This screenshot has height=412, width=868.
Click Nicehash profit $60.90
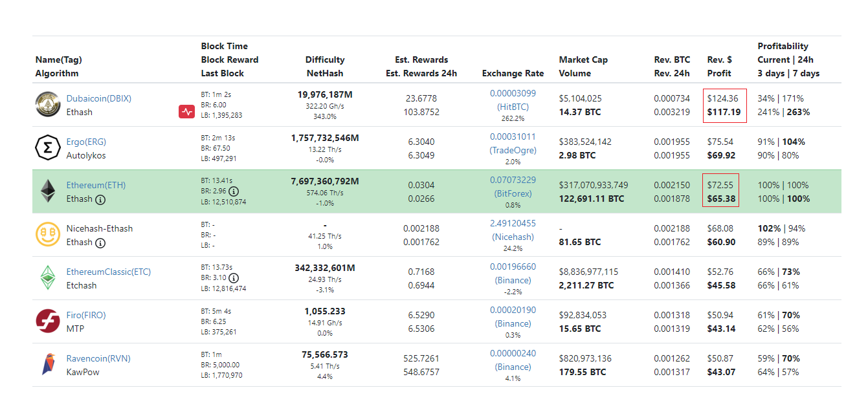tap(721, 242)
